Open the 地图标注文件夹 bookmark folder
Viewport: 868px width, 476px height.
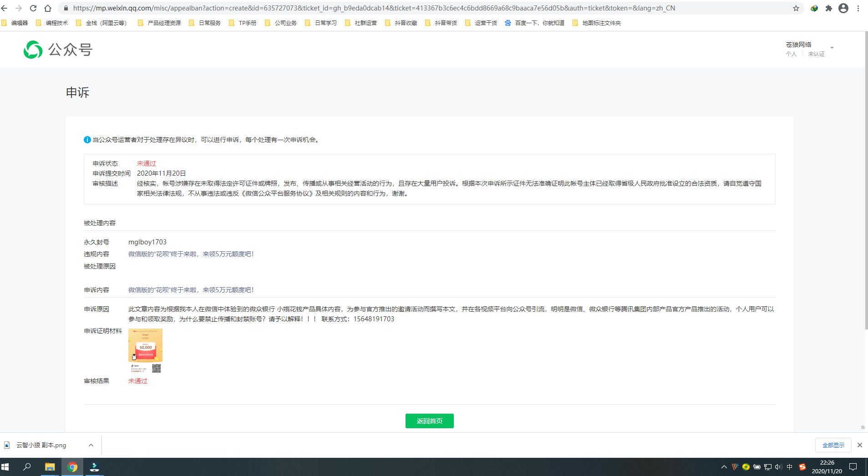point(597,23)
